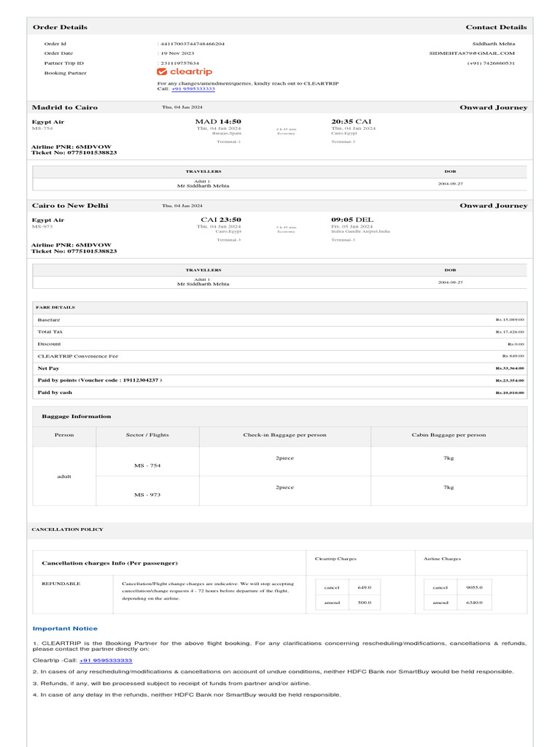Click the MS - 973 baggage row
Image resolution: width=560 pixels, height=747 pixels.
[x=147, y=495]
